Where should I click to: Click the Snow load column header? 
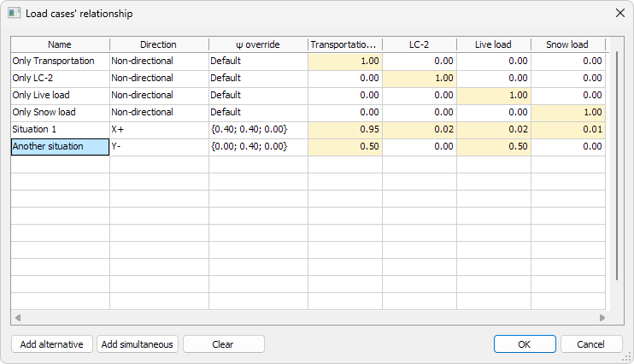pos(567,44)
